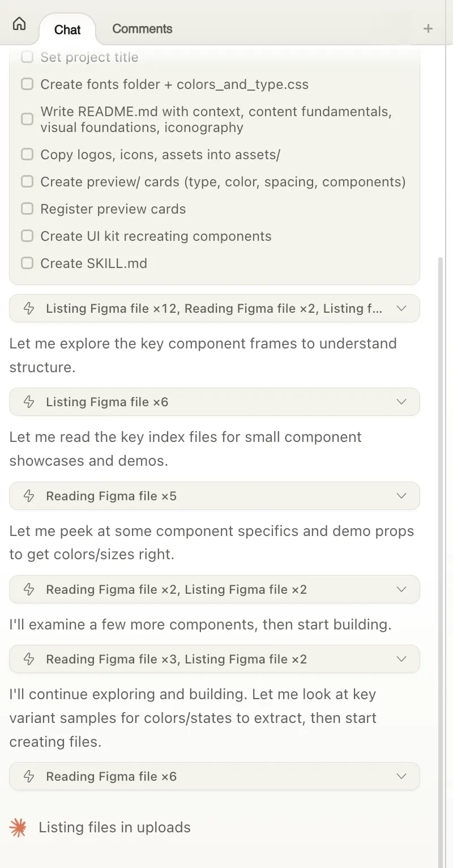Screen dimensions: 453x868
Task: Expand the Listing Figma file ×6 chevron
Action: 401,402
